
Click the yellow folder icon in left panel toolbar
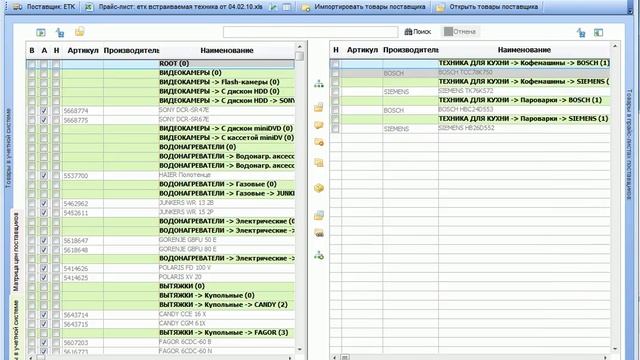pyautogui.click(x=80, y=31)
